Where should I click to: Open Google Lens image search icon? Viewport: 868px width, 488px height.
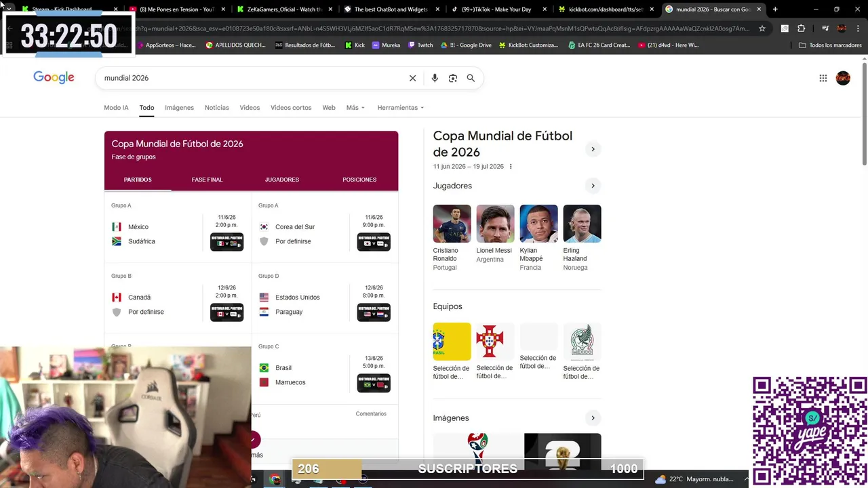453,78
